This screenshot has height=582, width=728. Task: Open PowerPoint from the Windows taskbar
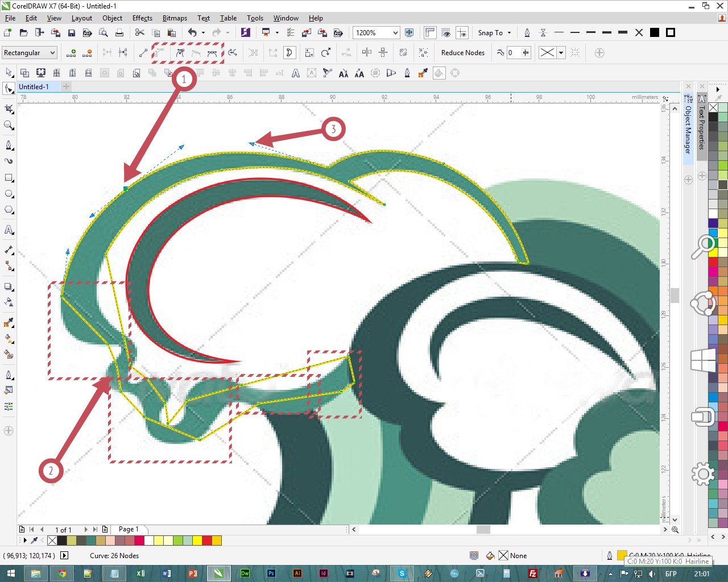coord(192,573)
